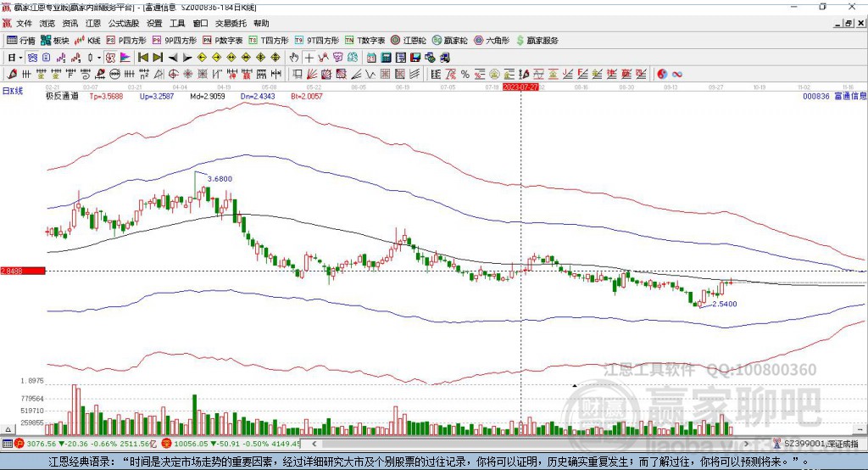Select the red fan lines tool

311,75
